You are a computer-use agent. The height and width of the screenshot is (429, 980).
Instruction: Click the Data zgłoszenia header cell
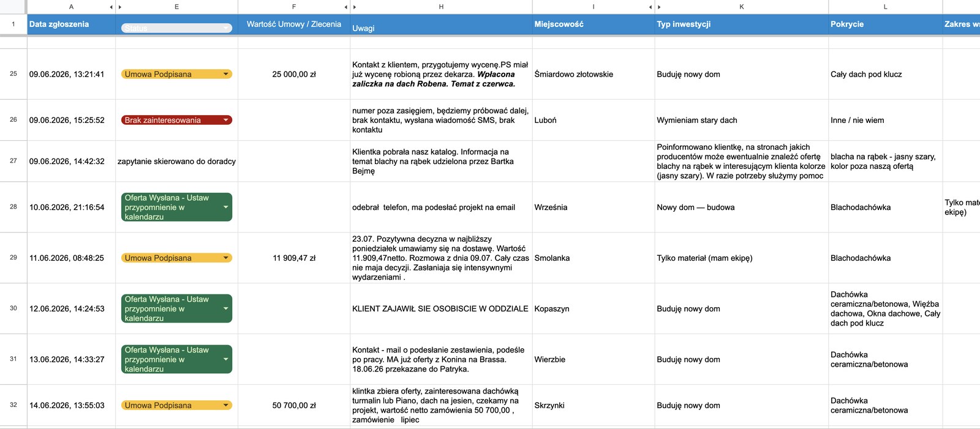click(x=71, y=24)
